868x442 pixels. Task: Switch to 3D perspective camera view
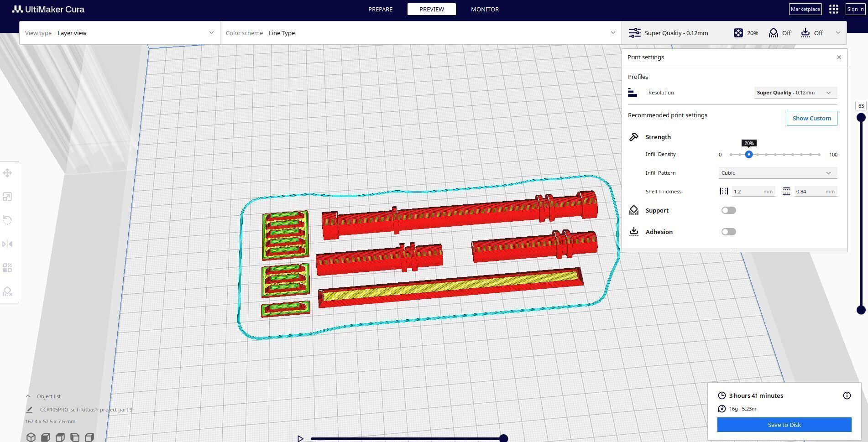point(31,437)
